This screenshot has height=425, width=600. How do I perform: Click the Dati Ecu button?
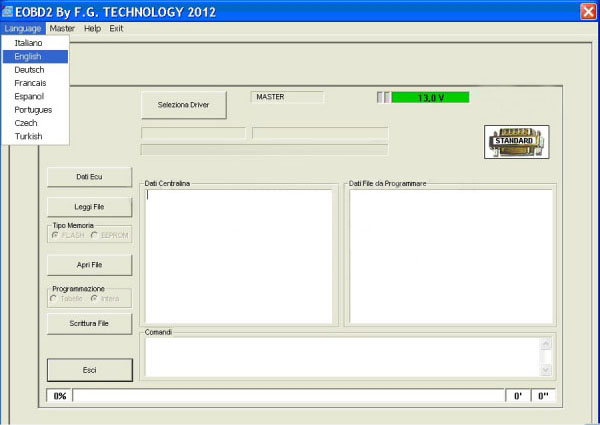point(89,177)
